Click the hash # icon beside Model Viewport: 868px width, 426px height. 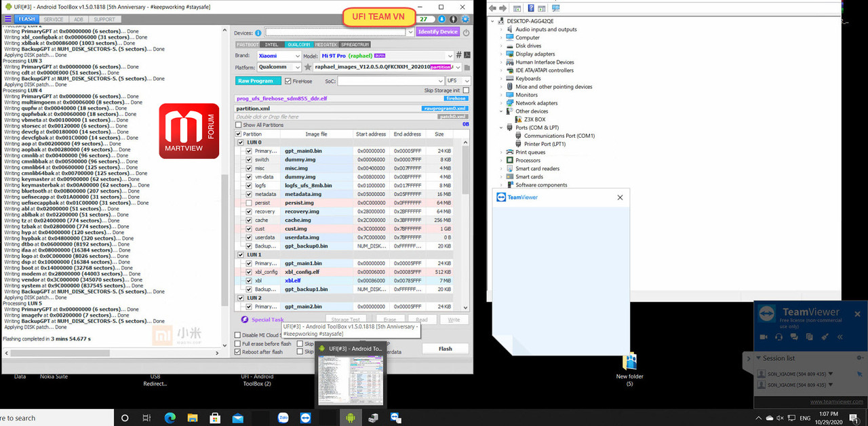coord(458,55)
